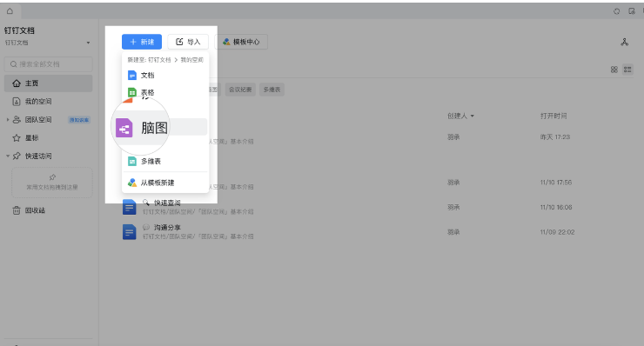Screen dimensions: 644x346
Task: Switch to list view
Action: pos(627,70)
